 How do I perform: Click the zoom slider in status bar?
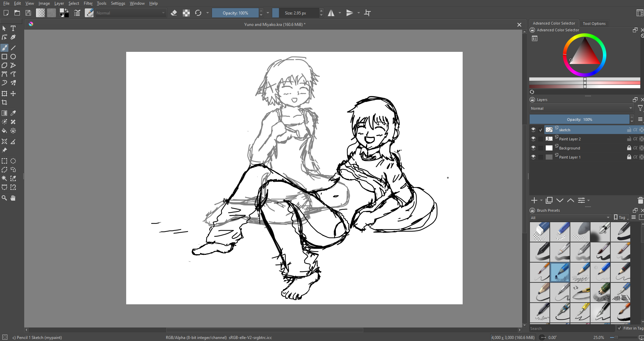[x=622, y=337]
